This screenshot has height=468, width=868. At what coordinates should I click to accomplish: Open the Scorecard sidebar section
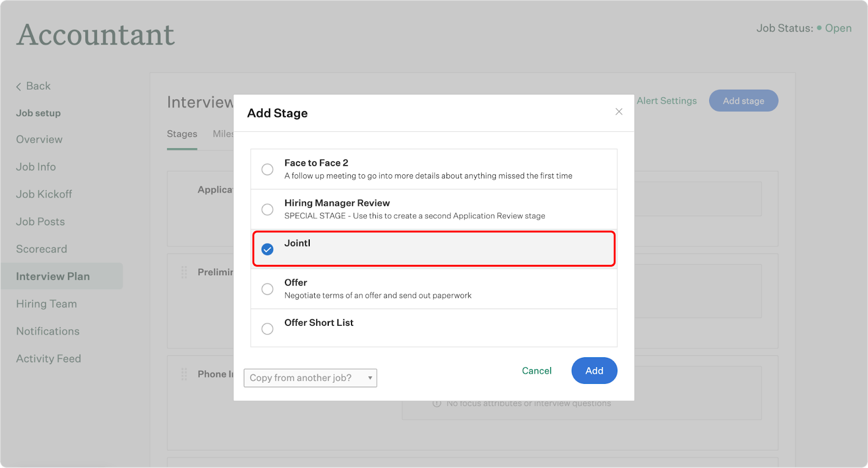click(42, 249)
